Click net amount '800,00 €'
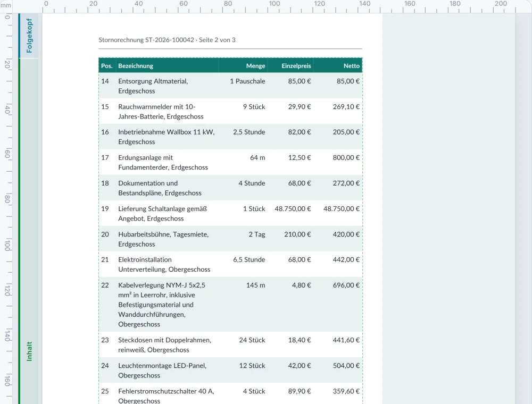The width and height of the screenshot is (532, 404). pos(346,157)
